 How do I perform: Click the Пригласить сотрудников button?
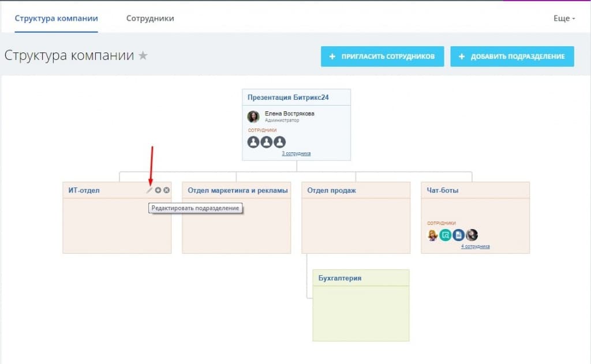(x=383, y=57)
